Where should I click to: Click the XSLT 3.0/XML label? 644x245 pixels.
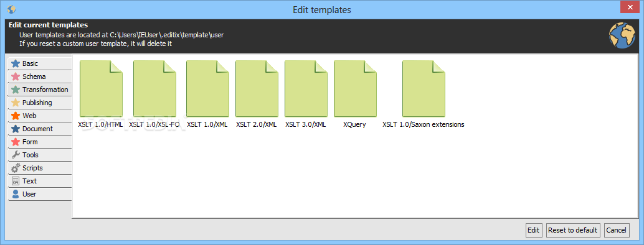point(306,124)
